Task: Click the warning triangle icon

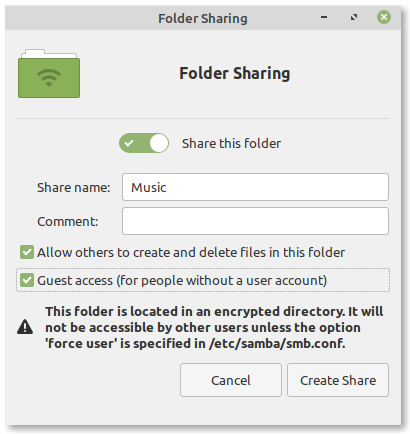Action: 25,327
